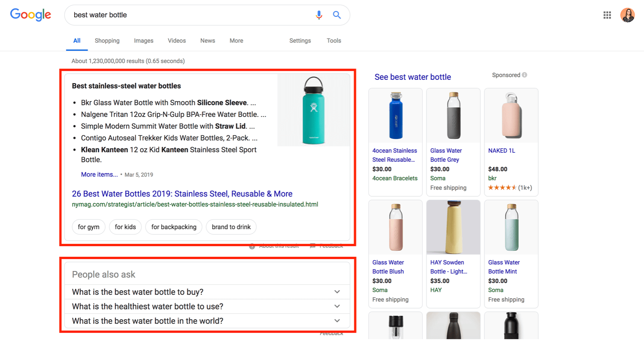Screen dimensions: 644x340
Task: Click the blue 4ocean bottle image
Action: point(396,116)
